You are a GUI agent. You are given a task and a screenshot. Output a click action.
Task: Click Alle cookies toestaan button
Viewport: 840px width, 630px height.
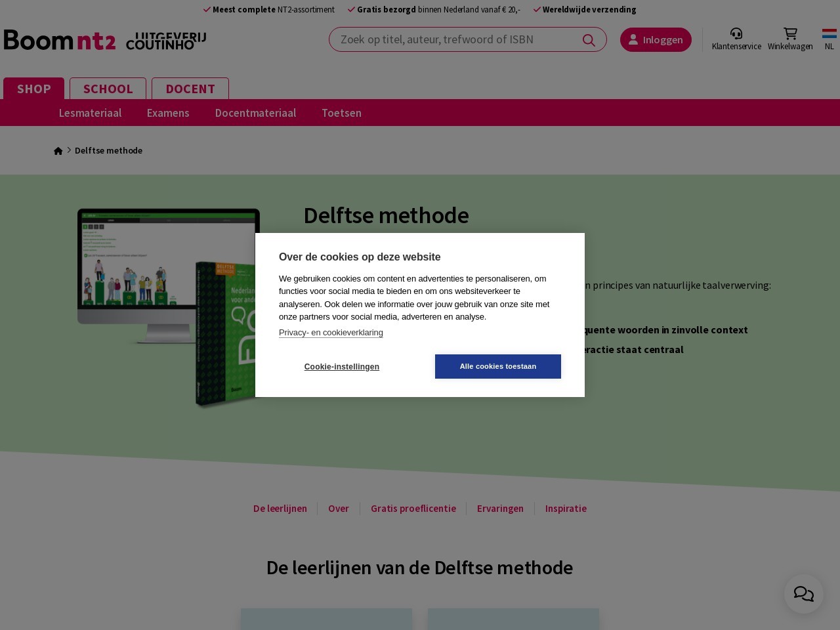click(x=498, y=366)
